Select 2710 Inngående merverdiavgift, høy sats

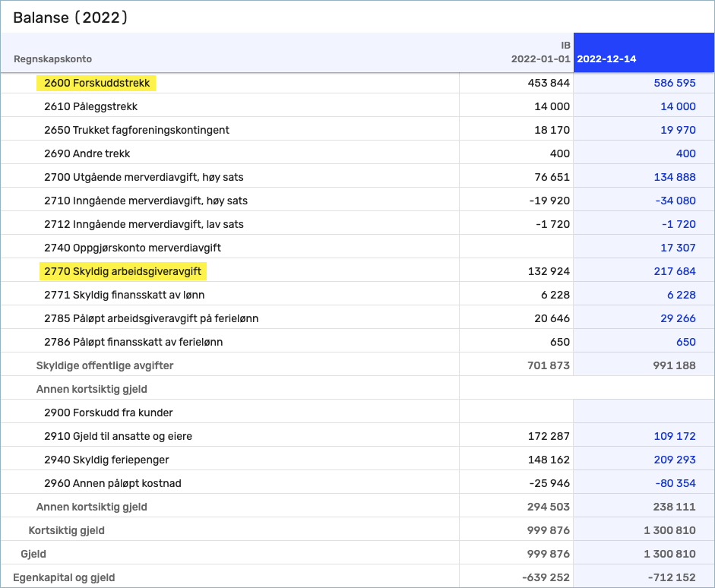pyautogui.click(x=145, y=201)
